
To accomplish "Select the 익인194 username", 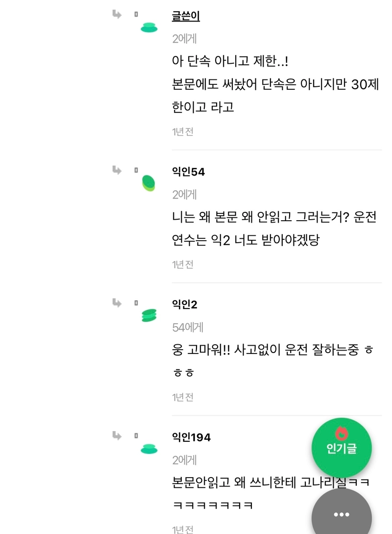I will click(191, 437).
